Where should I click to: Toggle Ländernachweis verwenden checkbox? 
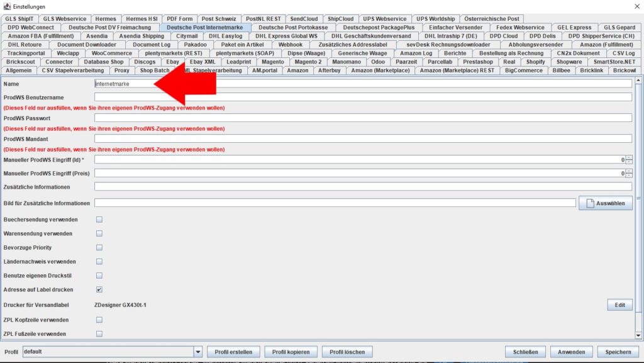pyautogui.click(x=99, y=262)
